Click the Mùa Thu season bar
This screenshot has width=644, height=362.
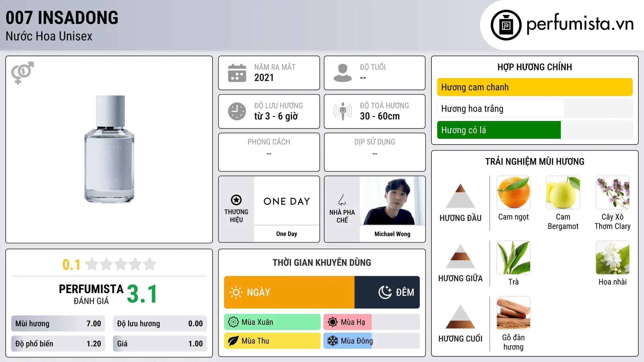tap(272, 341)
